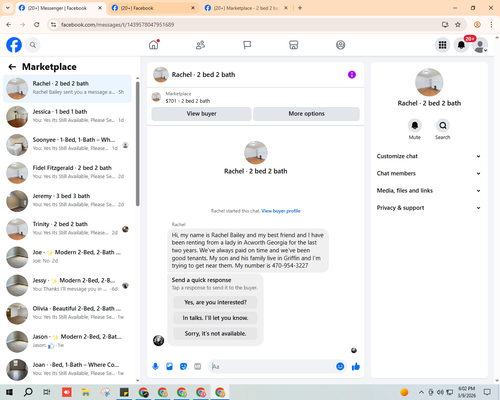500x400 pixels.
Task: Click the conversation list scrollbar
Action: [137, 143]
